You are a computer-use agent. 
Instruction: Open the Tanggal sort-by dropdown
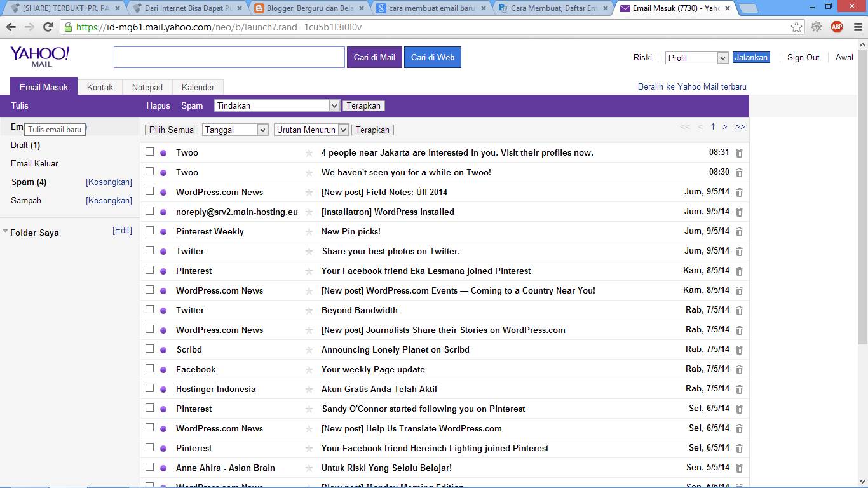(235, 130)
